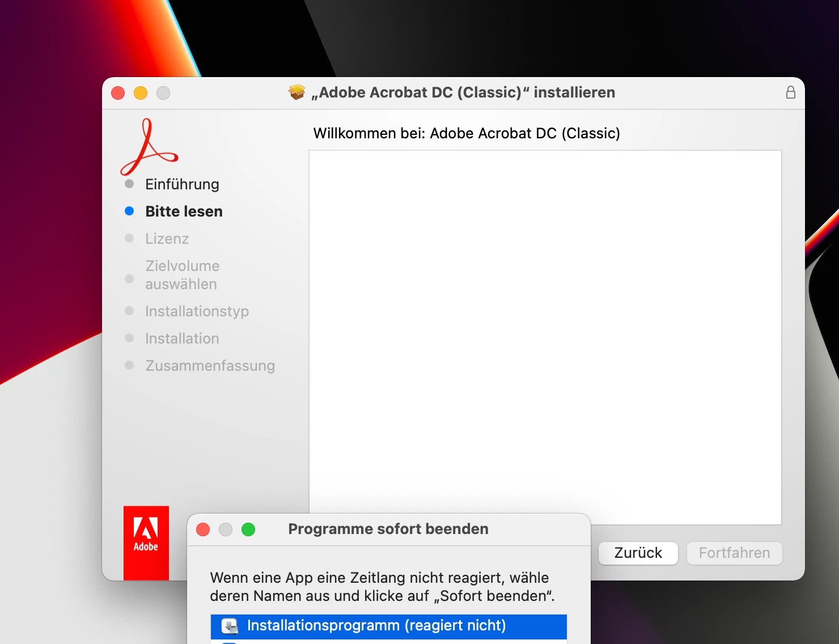Select the Zielvolume auswählen step
The width and height of the screenshot is (839, 644).
[182, 275]
